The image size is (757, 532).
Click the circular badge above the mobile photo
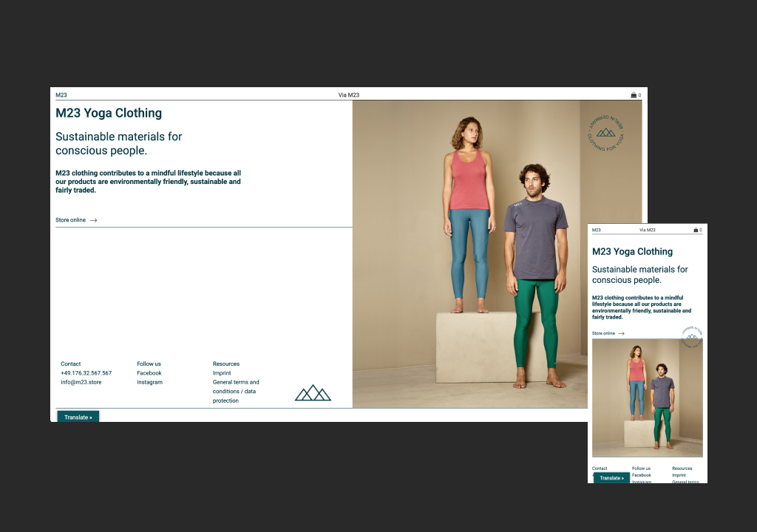point(692,337)
